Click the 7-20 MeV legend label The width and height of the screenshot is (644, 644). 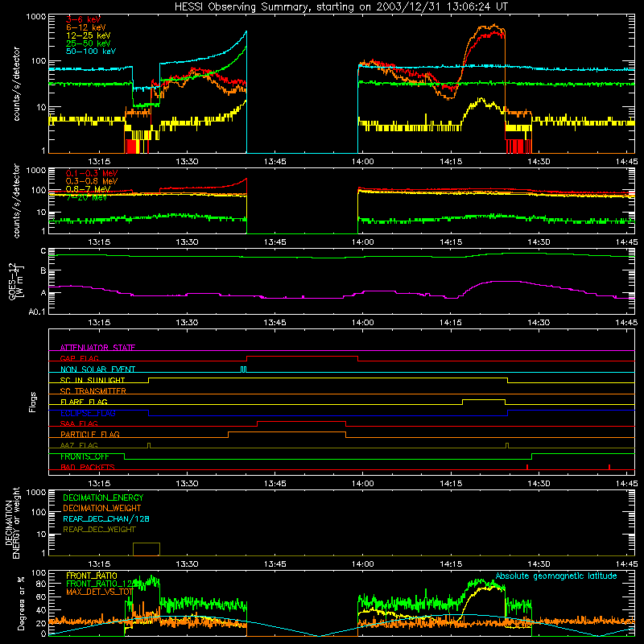click(x=86, y=197)
